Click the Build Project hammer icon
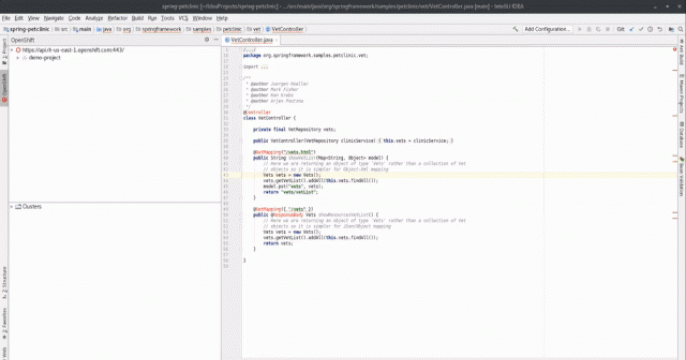This screenshot has height=360, width=686. (515, 29)
